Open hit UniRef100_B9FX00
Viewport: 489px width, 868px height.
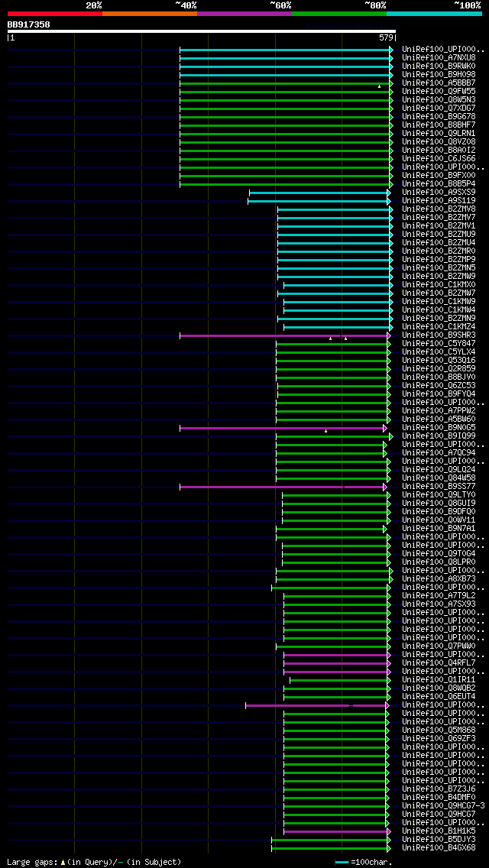click(x=439, y=176)
